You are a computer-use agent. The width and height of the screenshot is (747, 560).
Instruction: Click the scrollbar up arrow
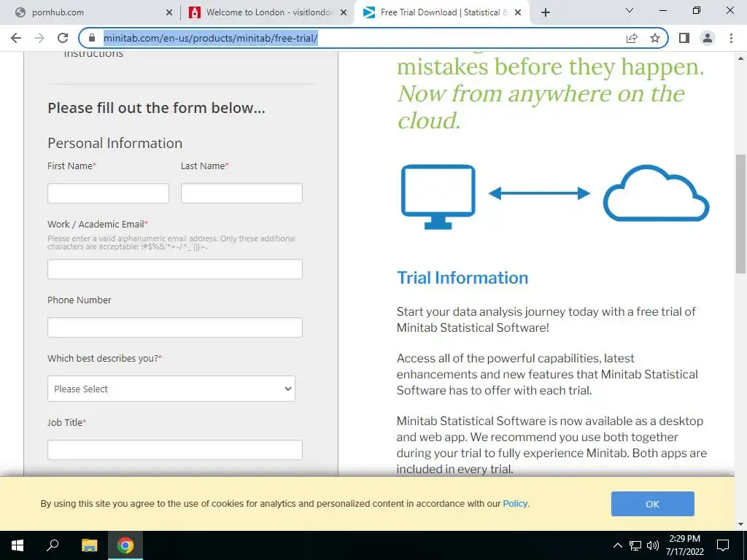(741, 58)
